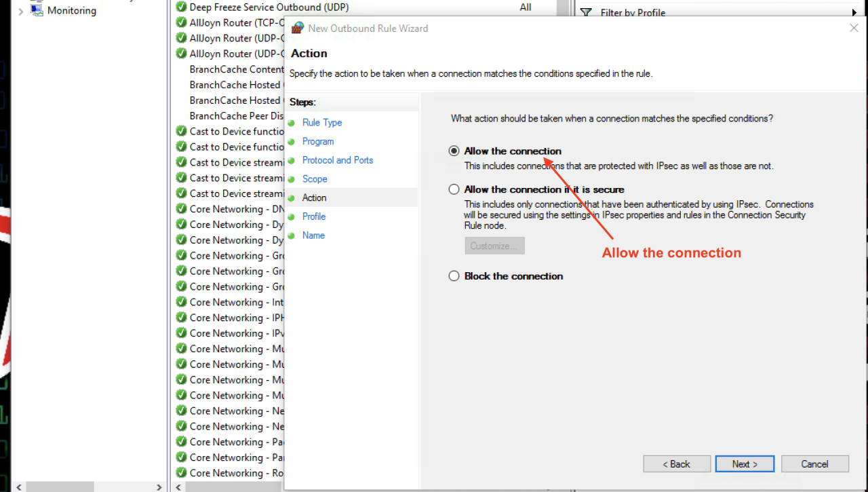
Task: Open the Rule Type wizard step
Action: tap(322, 123)
